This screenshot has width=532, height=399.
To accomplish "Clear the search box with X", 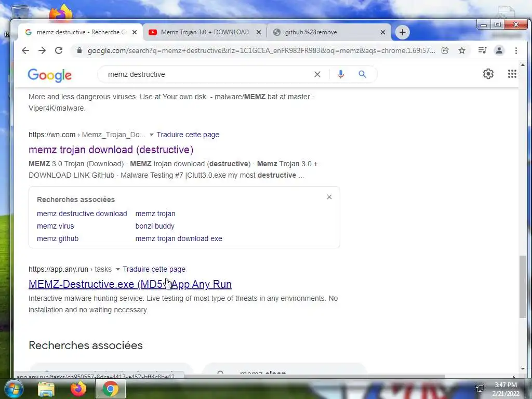I will pos(317,74).
